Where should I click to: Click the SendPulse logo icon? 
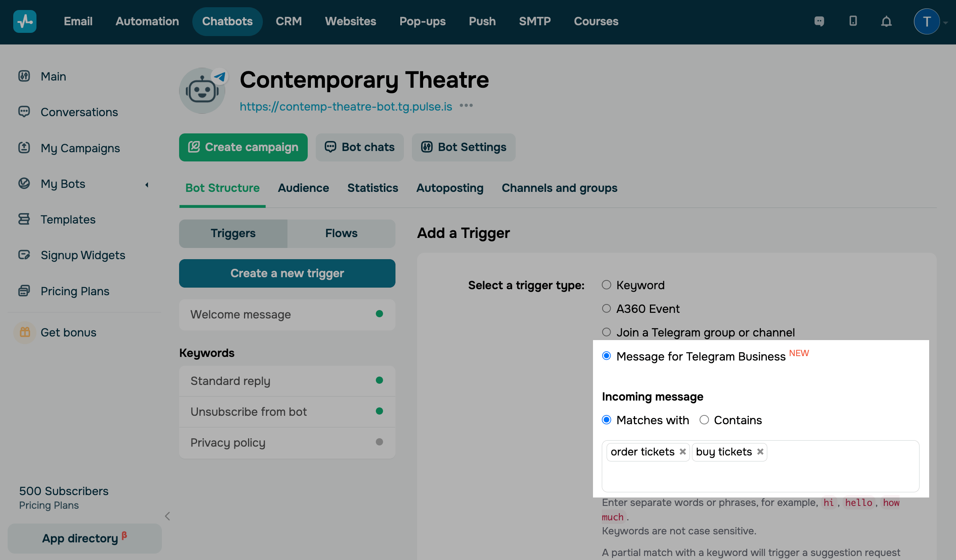25,21
